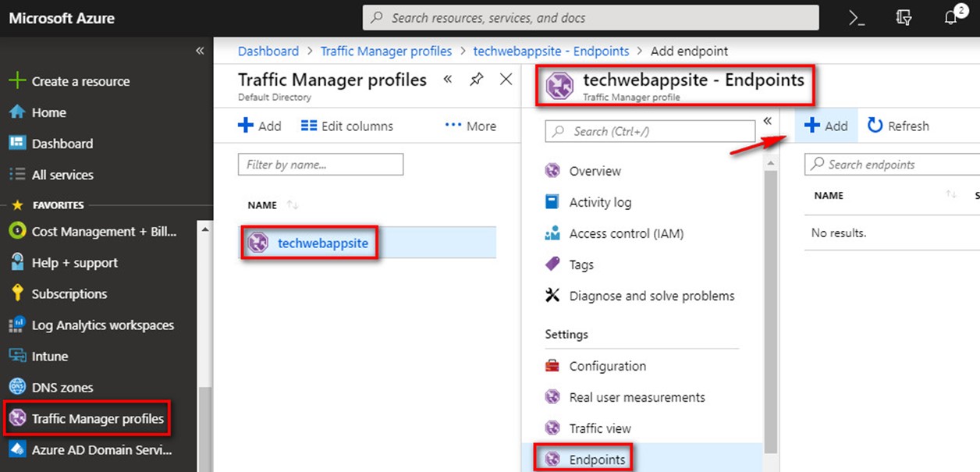
Task: Click the resource menu vertical scrollbar
Action: [771, 312]
